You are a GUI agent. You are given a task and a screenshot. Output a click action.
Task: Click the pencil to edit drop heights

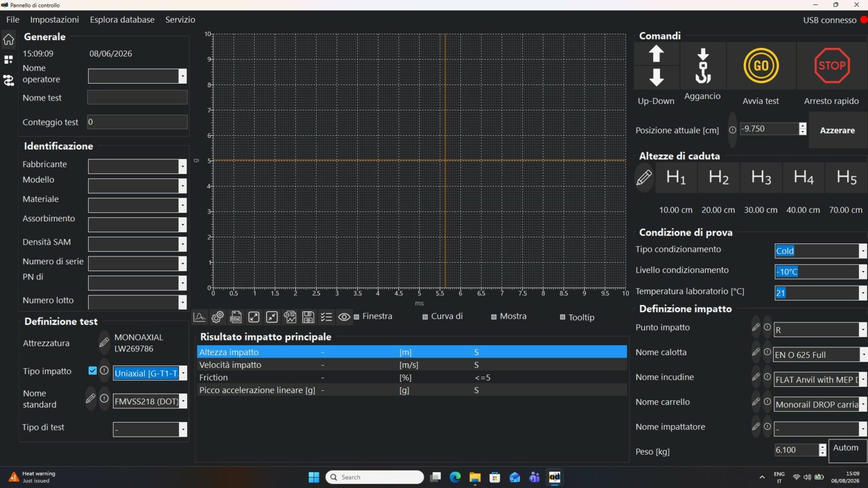644,177
